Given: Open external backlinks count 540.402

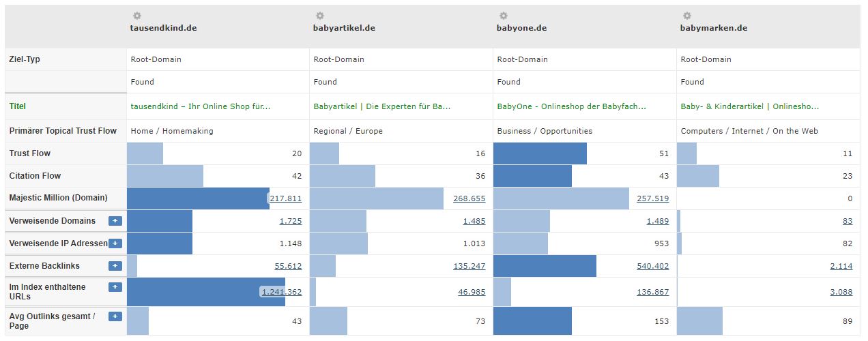Looking at the screenshot, I should pos(653,266).
